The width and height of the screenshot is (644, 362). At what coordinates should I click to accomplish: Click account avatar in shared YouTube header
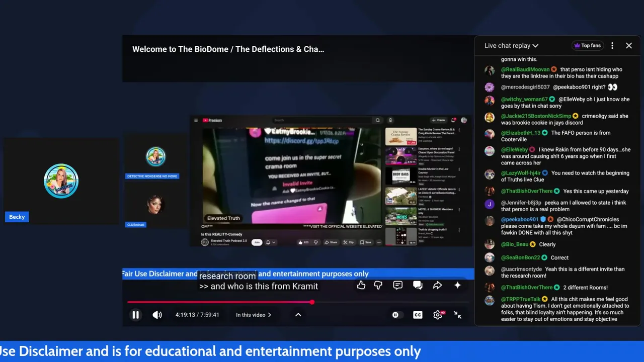[464, 120]
